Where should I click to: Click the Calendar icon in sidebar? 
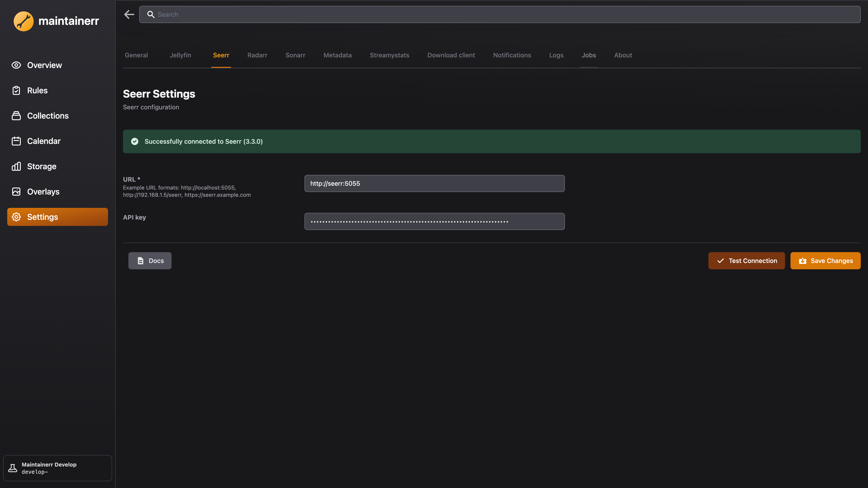coord(16,141)
